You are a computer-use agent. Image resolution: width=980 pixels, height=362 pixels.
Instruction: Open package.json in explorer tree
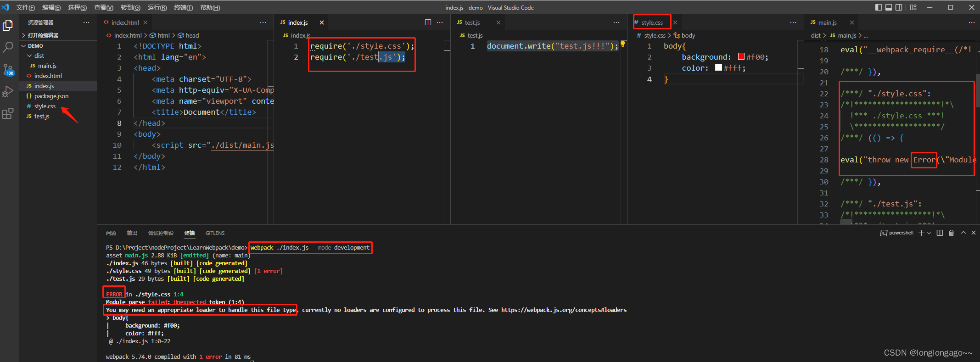pos(58,96)
